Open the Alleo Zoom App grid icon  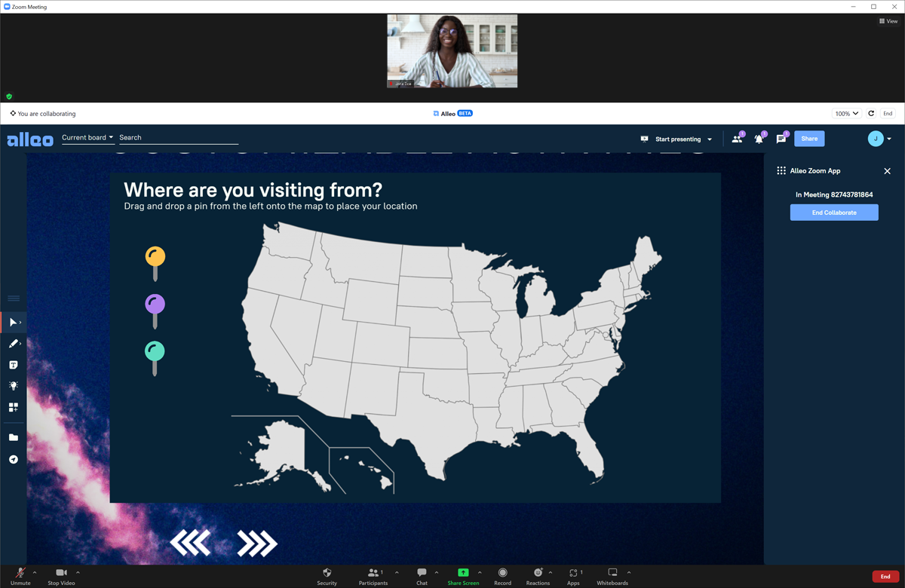click(x=781, y=171)
